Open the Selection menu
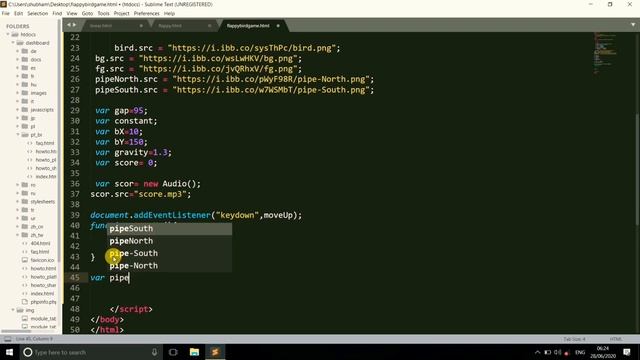Image resolution: width=640 pixels, height=360 pixels. tap(38, 13)
